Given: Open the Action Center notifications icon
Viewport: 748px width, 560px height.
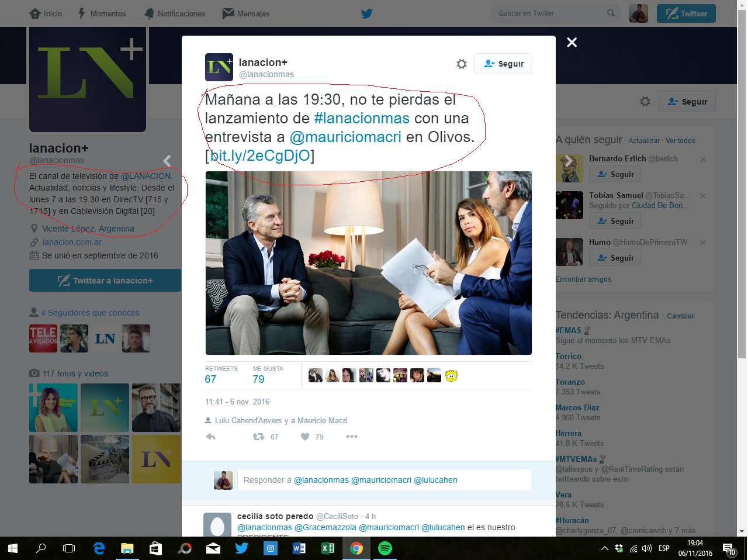Looking at the screenshot, I should click(729, 548).
